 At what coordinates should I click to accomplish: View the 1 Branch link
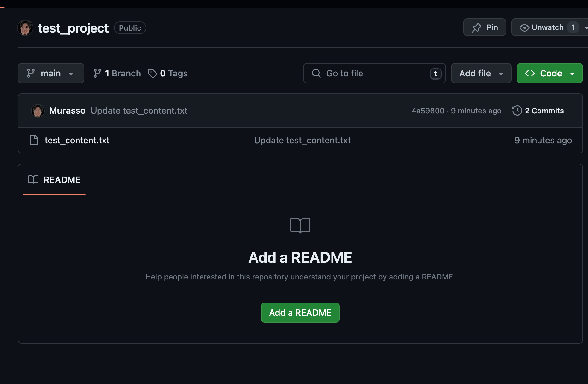[117, 73]
